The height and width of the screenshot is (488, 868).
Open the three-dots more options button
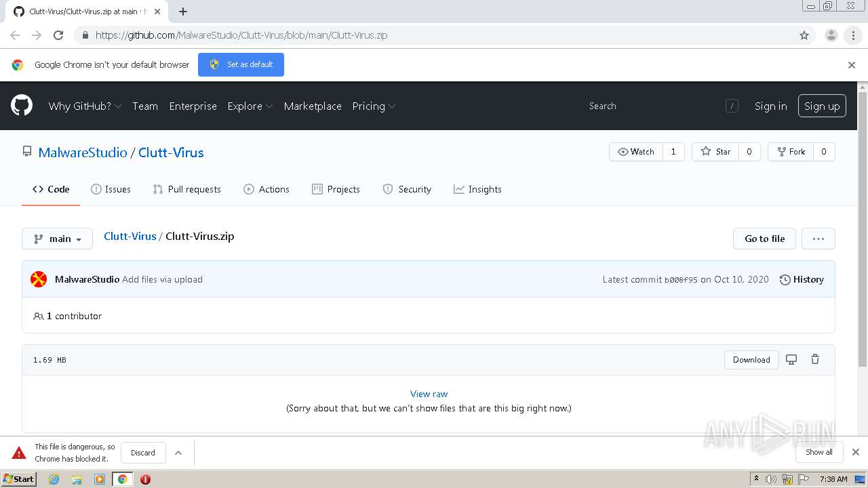pos(818,239)
